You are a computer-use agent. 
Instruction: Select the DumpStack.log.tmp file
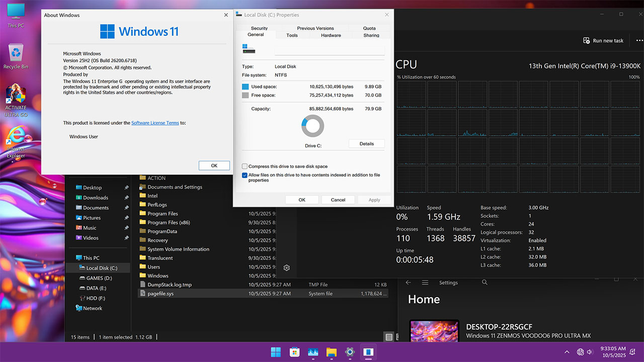tap(263, 285)
